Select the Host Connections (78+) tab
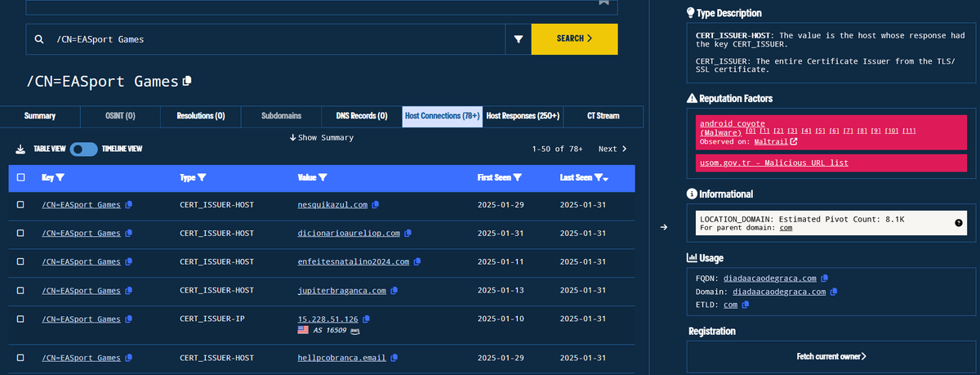 click(x=442, y=116)
